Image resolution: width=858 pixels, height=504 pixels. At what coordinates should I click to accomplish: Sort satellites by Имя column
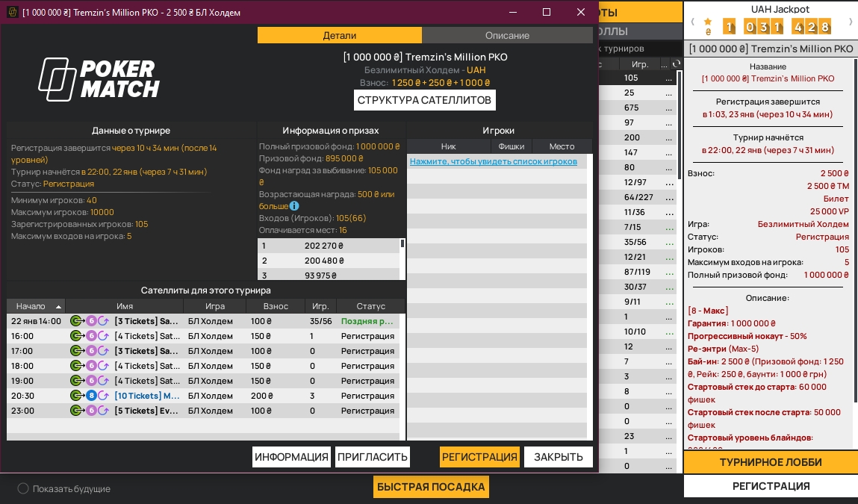tap(125, 306)
